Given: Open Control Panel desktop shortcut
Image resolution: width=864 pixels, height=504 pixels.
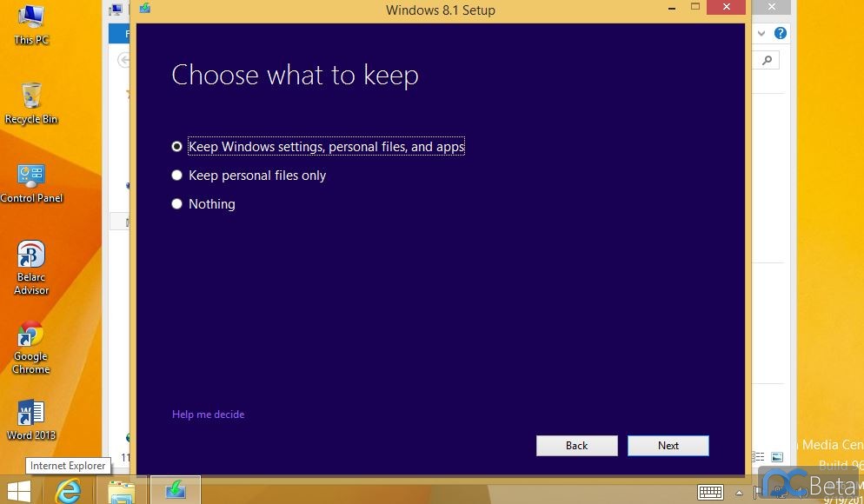Looking at the screenshot, I should tap(31, 183).
